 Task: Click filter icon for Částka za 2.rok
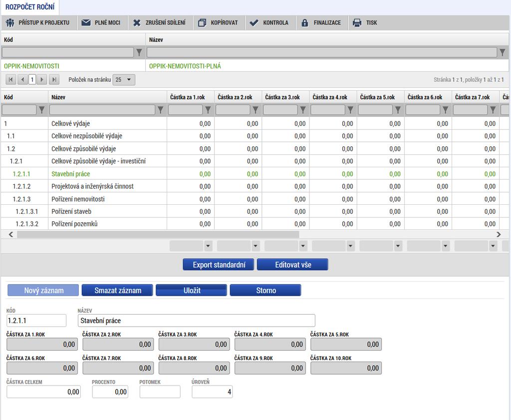coord(255,110)
